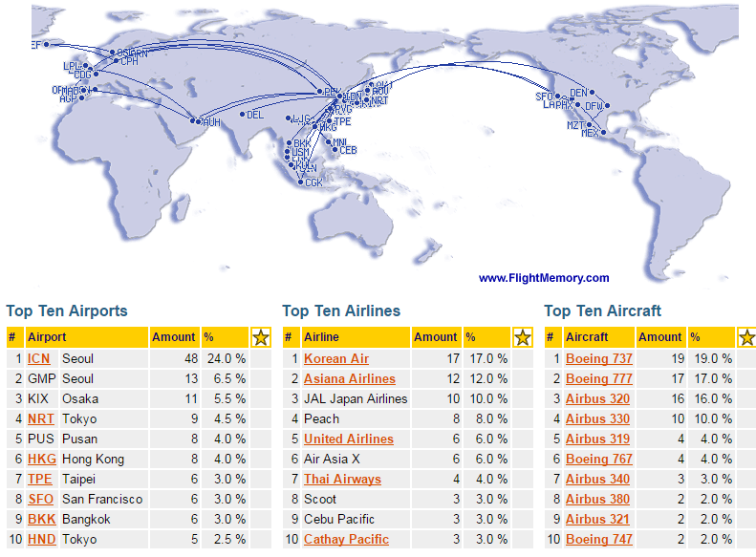Click the CGK airport marker on map
This screenshot has width=756, height=557.
300,182
